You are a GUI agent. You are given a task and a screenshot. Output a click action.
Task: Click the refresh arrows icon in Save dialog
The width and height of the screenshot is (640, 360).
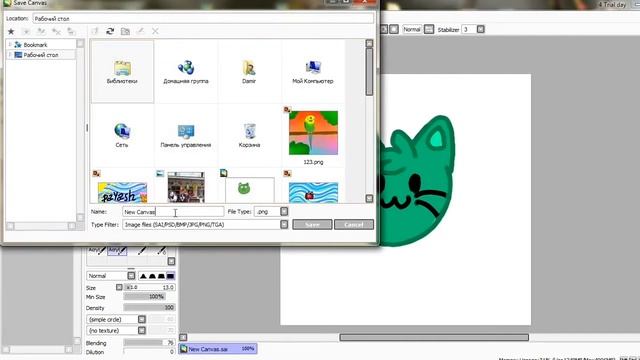[x=110, y=31]
